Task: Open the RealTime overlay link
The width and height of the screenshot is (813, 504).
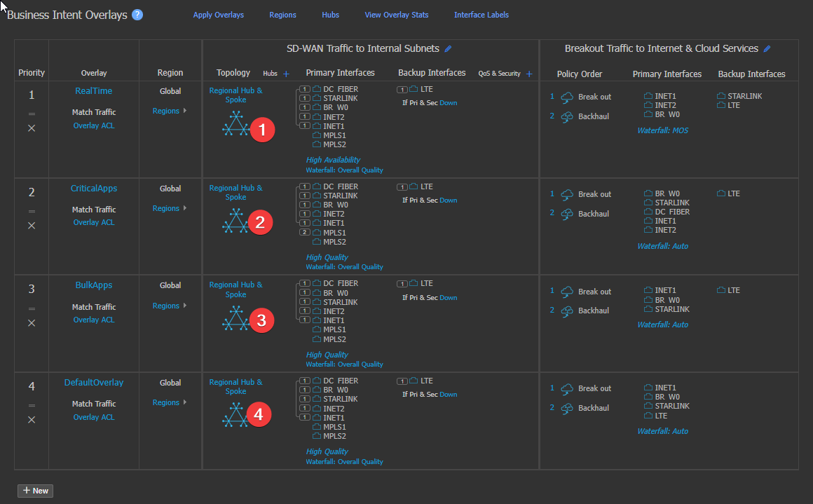Action: click(93, 90)
